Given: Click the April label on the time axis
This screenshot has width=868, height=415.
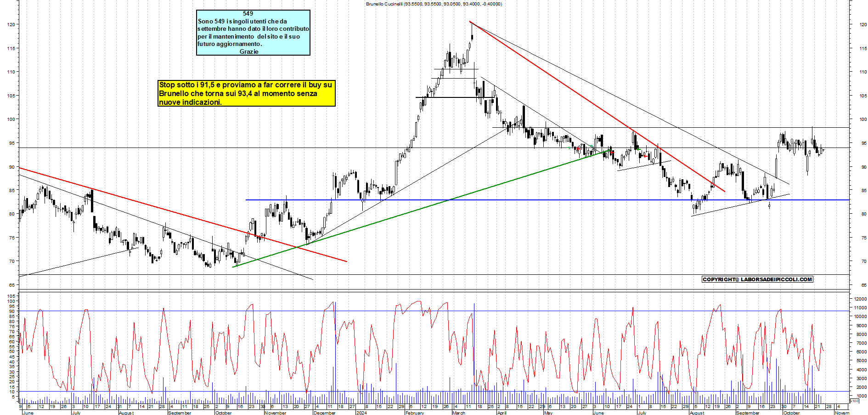Looking at the screenshot, I should (502, 413).
